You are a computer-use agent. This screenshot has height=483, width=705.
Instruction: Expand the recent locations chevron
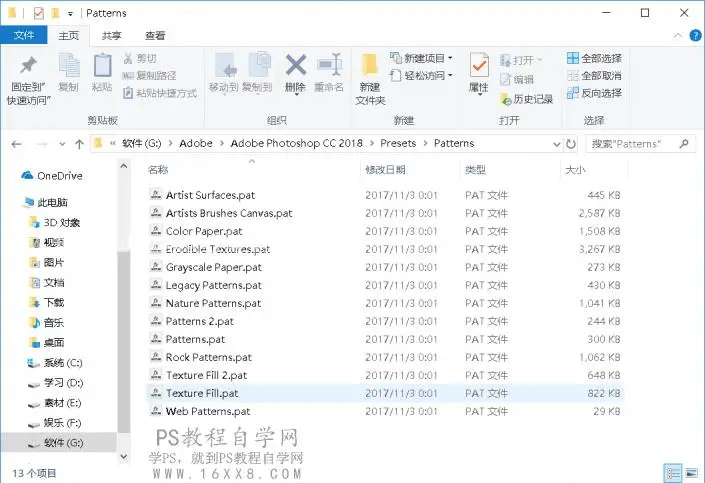[x=62, y=144]
